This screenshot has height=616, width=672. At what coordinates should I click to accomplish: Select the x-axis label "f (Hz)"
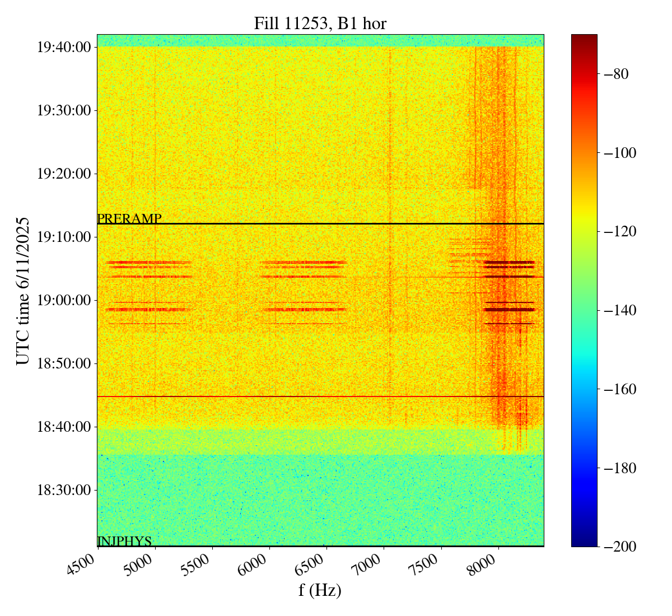(x=320, y=590)
